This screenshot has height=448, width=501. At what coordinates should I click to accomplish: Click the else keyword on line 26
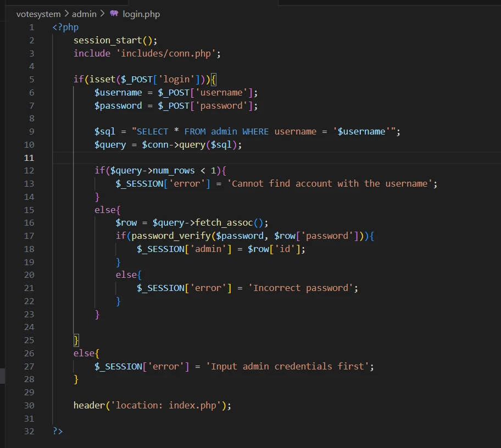tap(83, 353)
